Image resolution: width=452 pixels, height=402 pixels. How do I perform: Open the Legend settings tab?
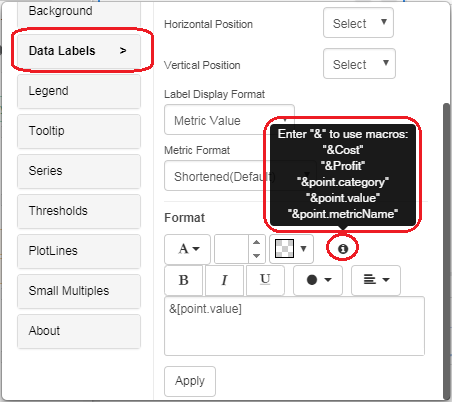[x=79, y=91]
